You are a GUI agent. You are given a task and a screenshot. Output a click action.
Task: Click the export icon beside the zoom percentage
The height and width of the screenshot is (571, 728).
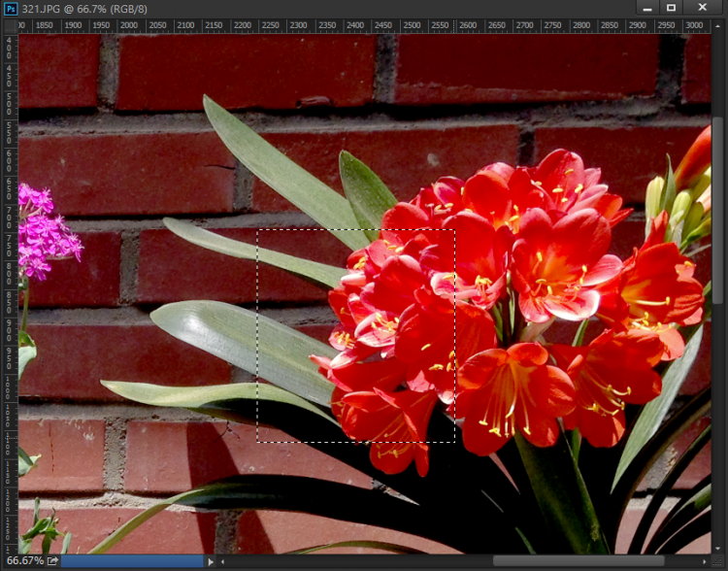click(x=52, y=561)
